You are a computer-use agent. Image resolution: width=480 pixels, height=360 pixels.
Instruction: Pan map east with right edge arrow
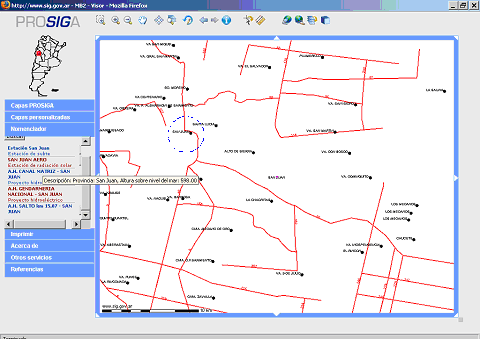pyautogui.click(x=456, y=178)
